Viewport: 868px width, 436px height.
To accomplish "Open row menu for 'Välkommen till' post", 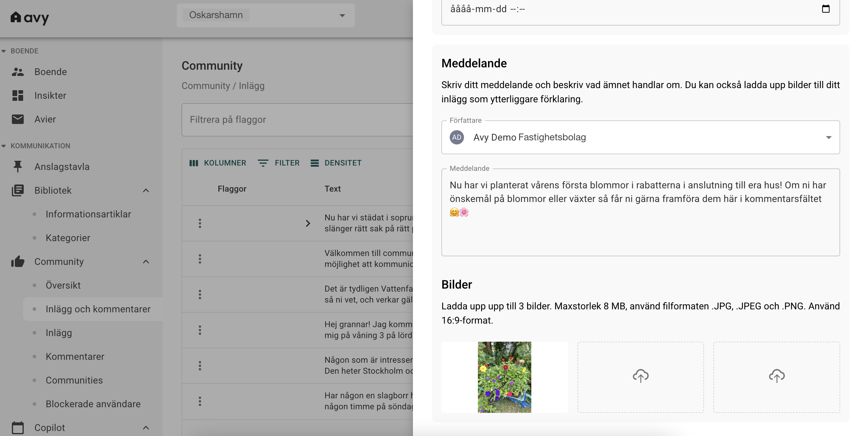I will [200, 259].
